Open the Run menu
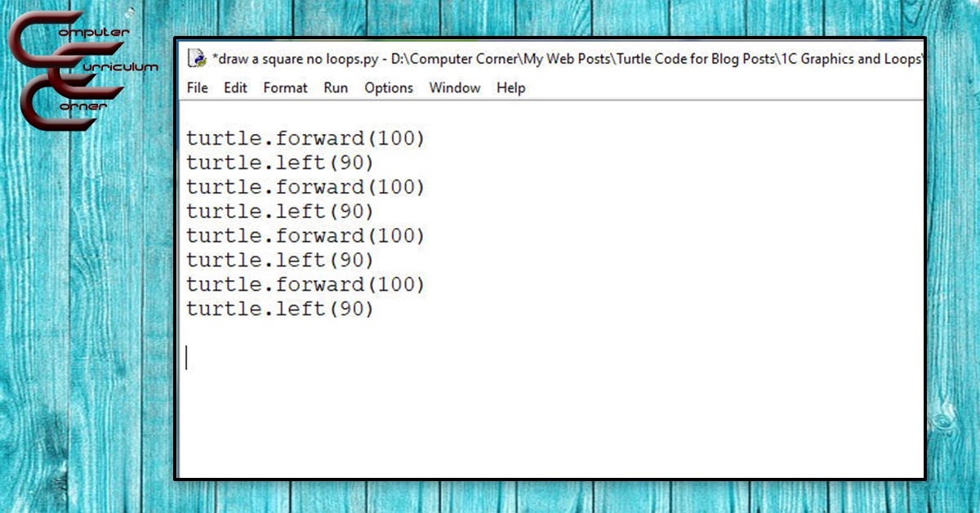Screen dimensions: 980x513 pos(336,87)
